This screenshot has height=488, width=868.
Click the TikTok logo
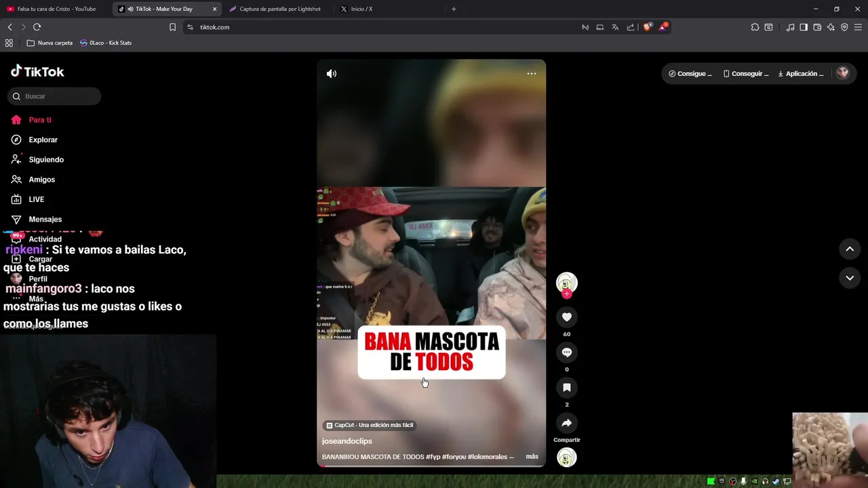[37, 71]
